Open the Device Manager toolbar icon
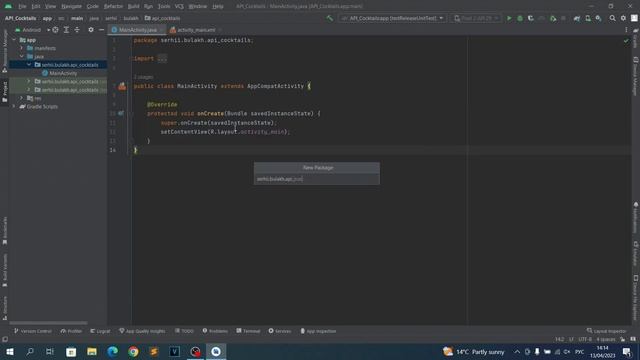 tap(588, 18)
